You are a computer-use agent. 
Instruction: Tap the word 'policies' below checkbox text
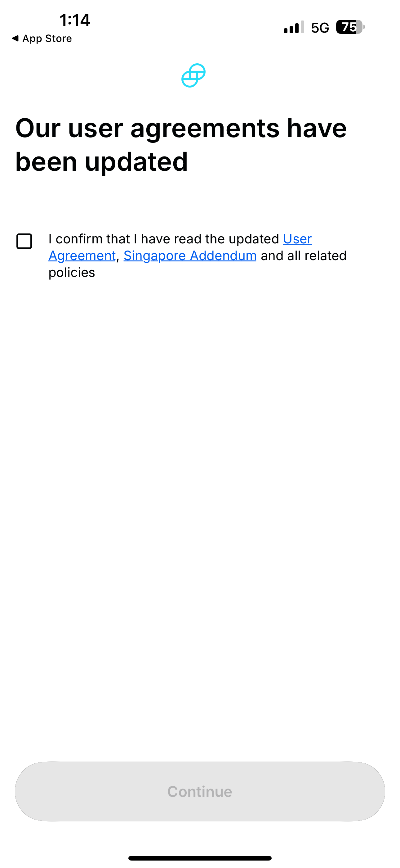72,273
